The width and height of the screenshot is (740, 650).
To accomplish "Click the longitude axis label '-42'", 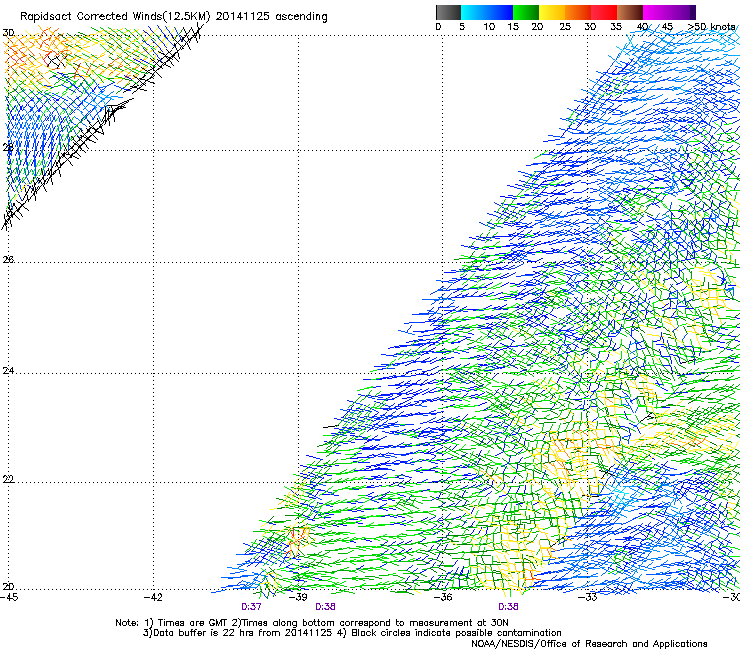I will pos(153,597).
